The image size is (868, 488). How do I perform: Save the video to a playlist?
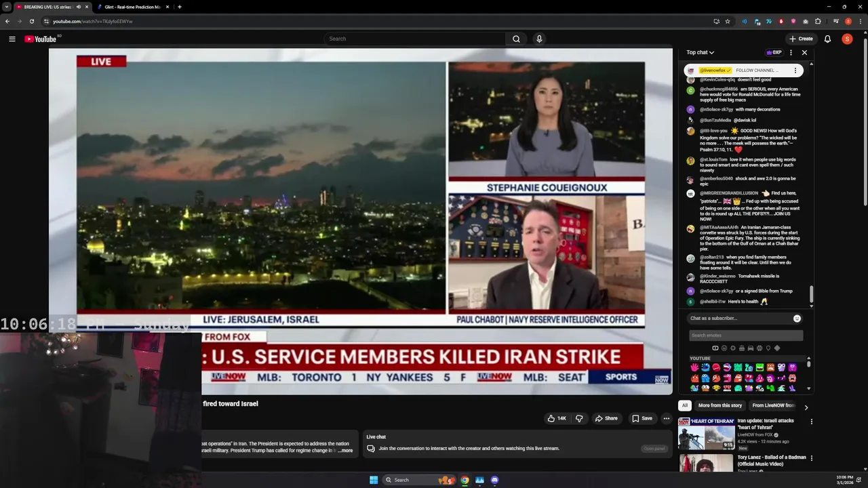642,418
